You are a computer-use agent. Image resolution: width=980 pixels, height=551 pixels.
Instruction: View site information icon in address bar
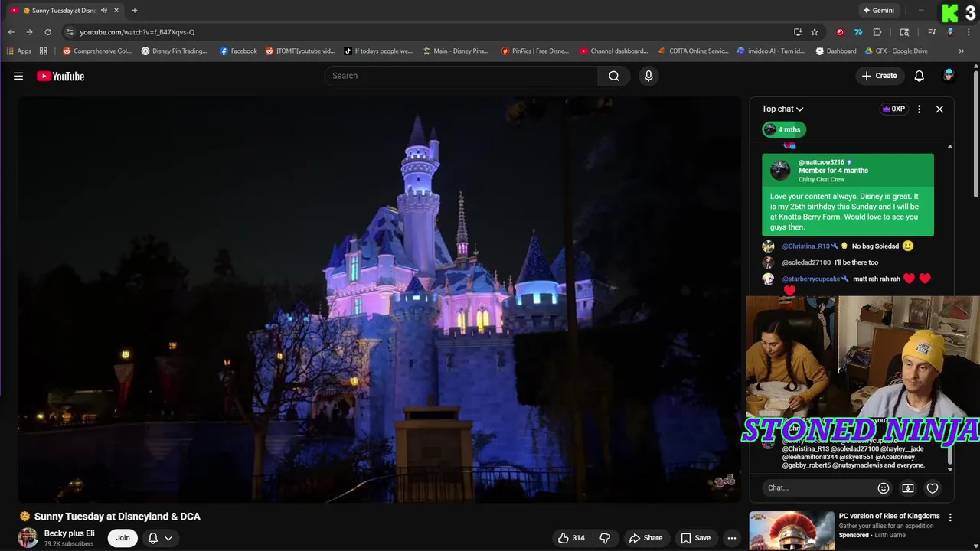[70, 32]
